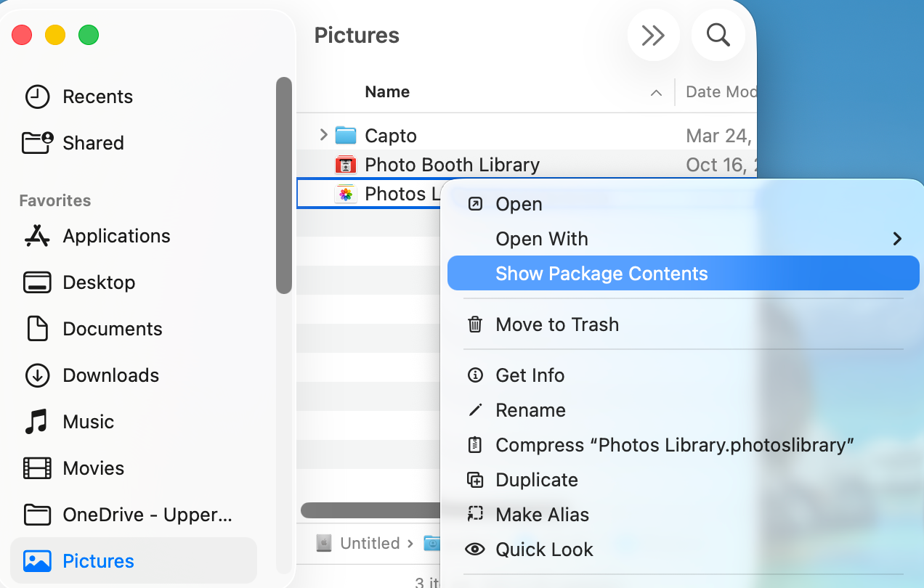Select Desktop in the Favorites sidebar

(99, 282)
